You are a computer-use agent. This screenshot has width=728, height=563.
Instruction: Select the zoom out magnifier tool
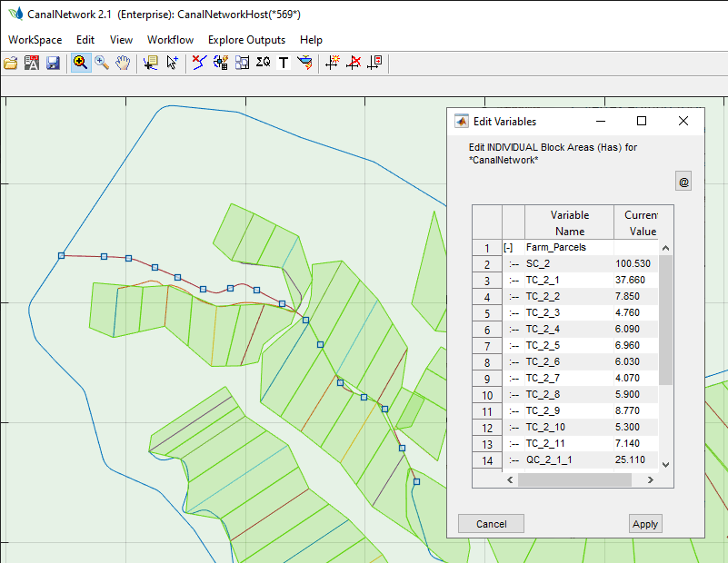[102, 63]
